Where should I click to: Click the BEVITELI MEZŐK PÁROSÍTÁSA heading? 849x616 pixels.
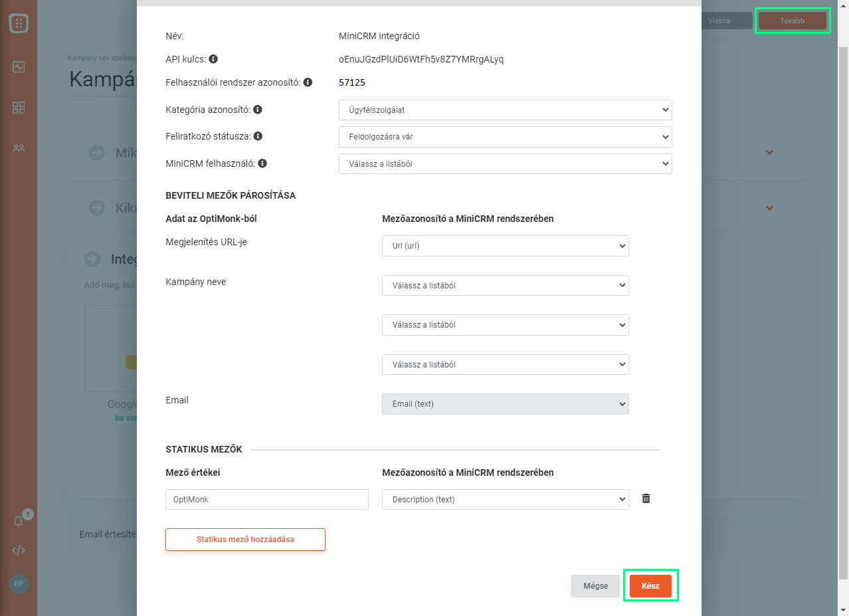pos(231,195)
